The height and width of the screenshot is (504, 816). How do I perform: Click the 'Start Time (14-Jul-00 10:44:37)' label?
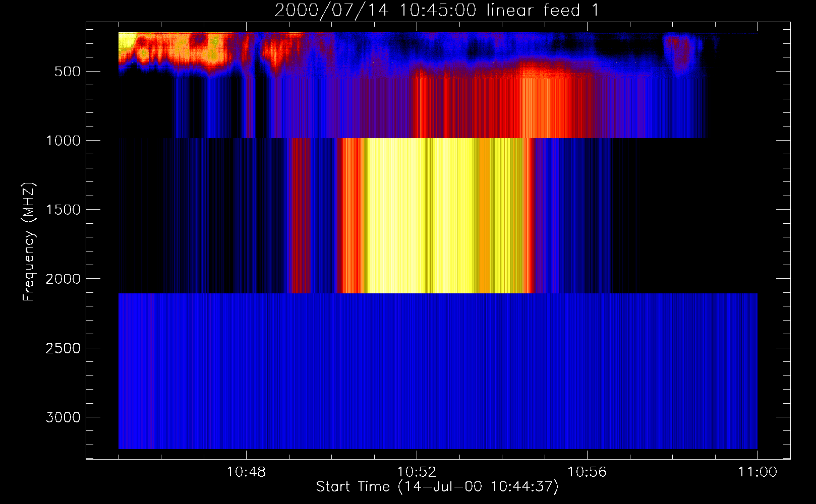click(x=437, y=487)
